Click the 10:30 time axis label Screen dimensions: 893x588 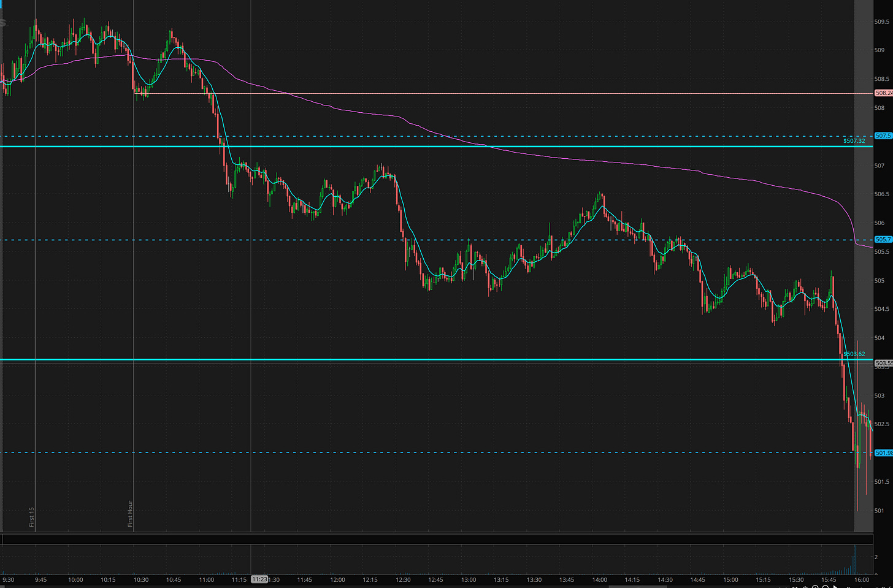pos(141,580)
